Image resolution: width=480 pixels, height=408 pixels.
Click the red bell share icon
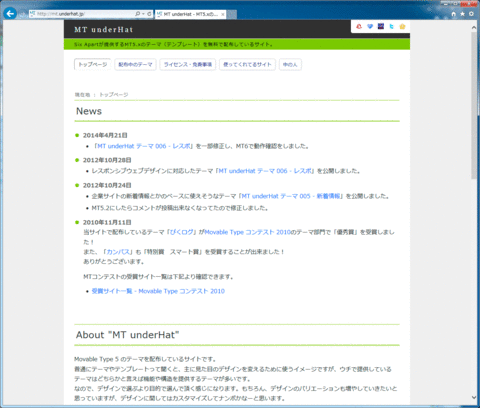359,26
